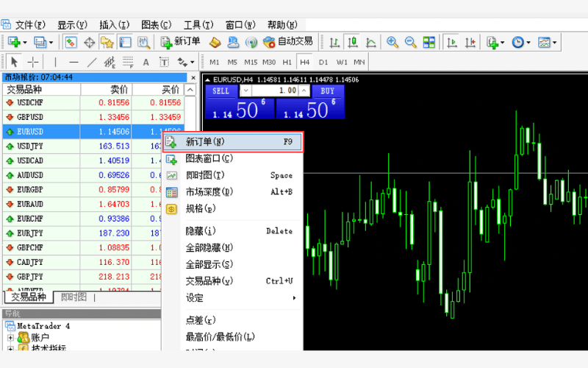The height and width of the screenshot is (368, 588).
Task: Expand the 设定 submenu
Action: point(232,298)
